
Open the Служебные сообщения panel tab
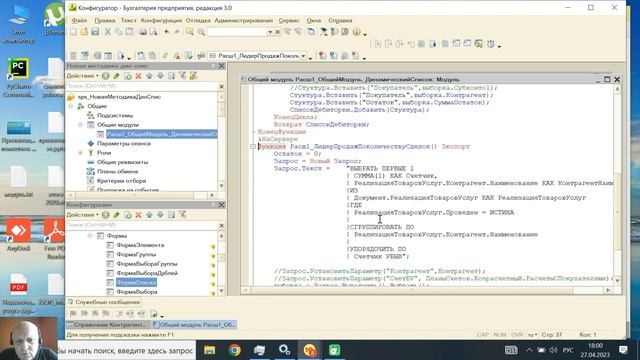pos(104,302)
